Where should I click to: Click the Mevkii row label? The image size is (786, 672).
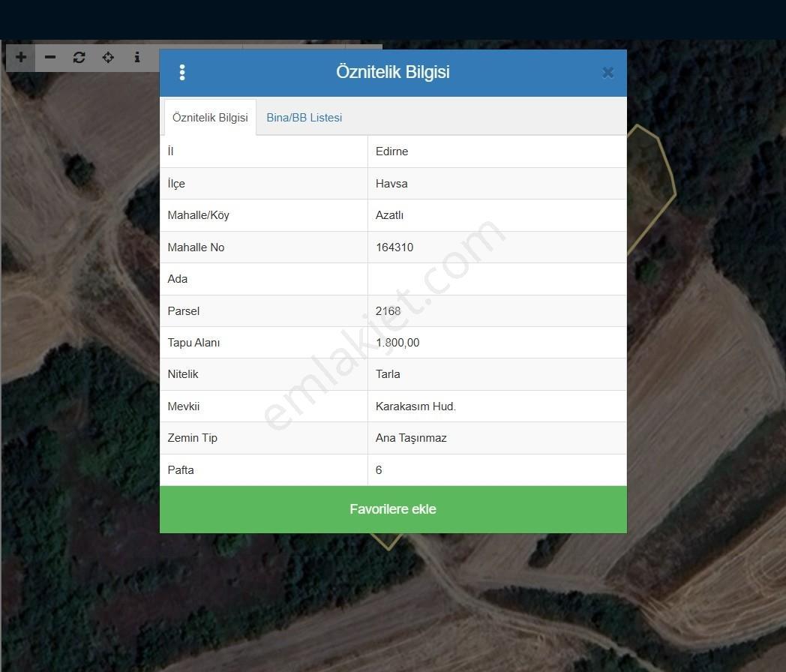pos(184,406)
